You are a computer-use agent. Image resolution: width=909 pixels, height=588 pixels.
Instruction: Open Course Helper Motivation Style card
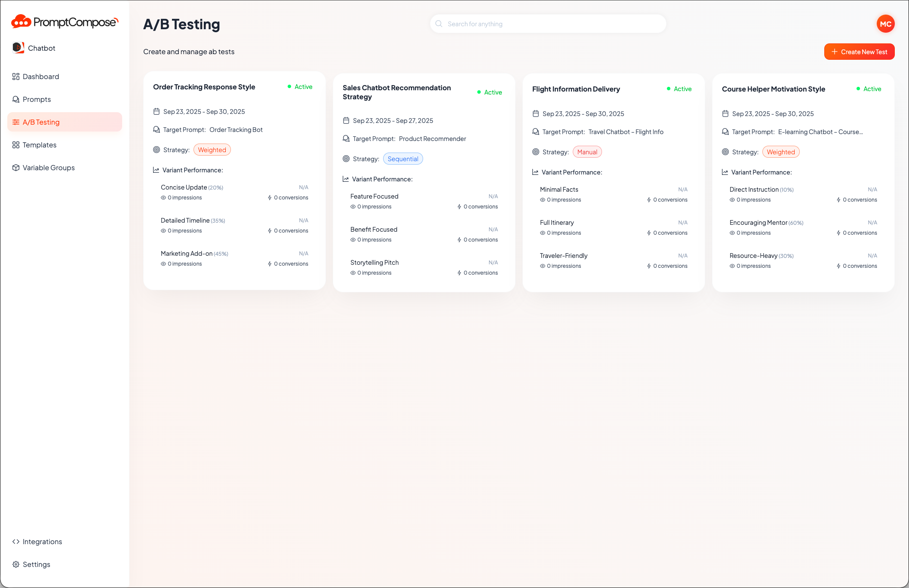pyautogui.click(x=773, y=89)
